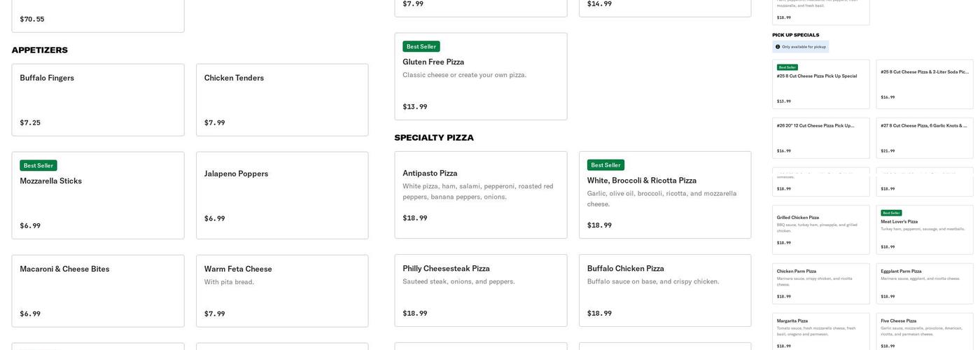Choose Macaroni & Cheese Bites
The image size is (980, 350).
98,290
